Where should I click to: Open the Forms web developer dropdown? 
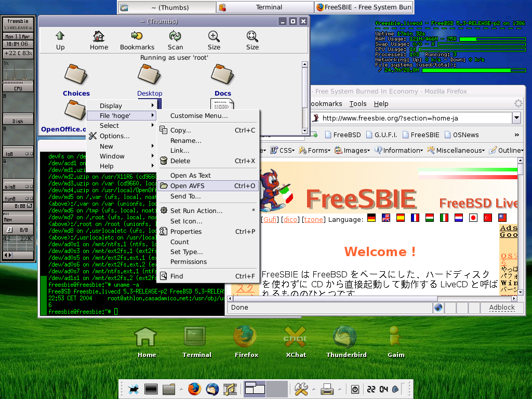click(x=314, y=150)
